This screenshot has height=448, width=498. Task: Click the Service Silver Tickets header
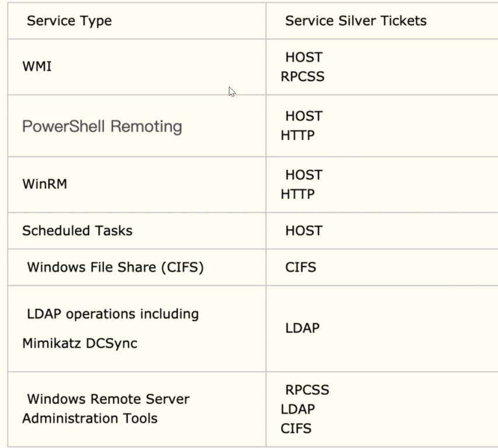pyautogui.click(x=356, y=21)
